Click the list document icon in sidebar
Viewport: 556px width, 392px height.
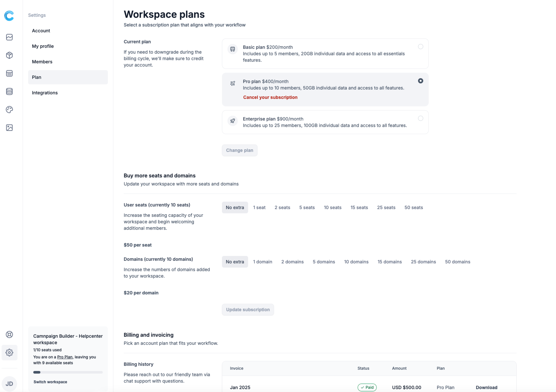coord(9,73)
